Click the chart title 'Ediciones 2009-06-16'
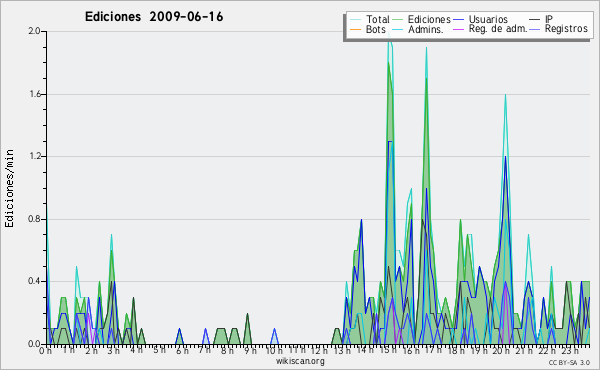Screen dimensions: 600x370 pyautogui.click(x=154, y=17)
